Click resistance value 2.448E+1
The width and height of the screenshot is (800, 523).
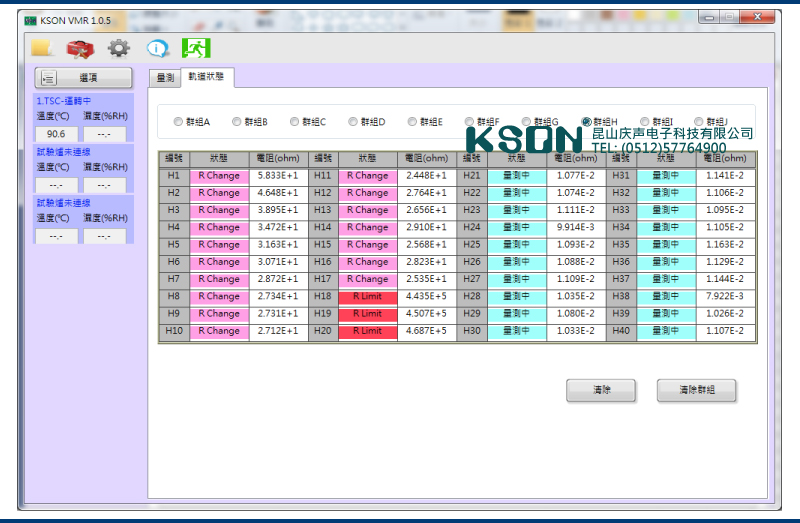pos(427,176)
